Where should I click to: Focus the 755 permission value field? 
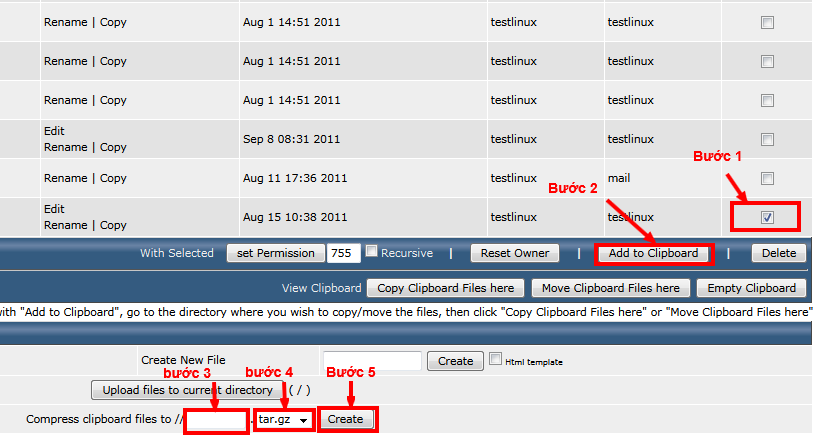[x=342, y=253]
